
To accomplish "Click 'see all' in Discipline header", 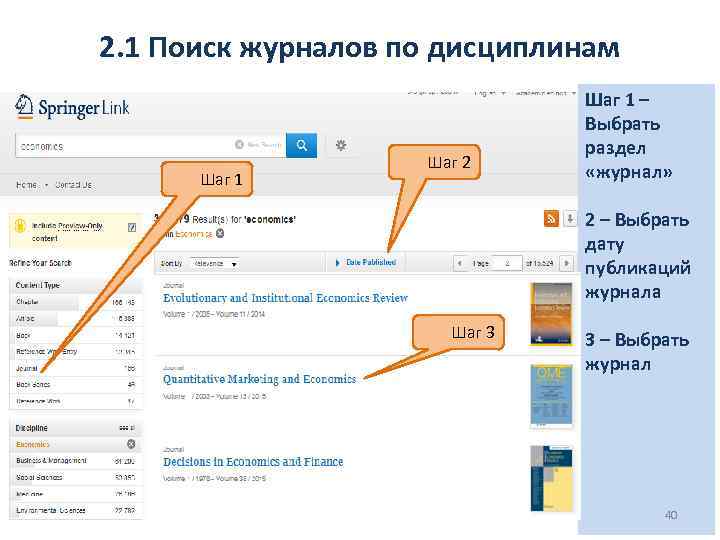I will click(127, 428).
